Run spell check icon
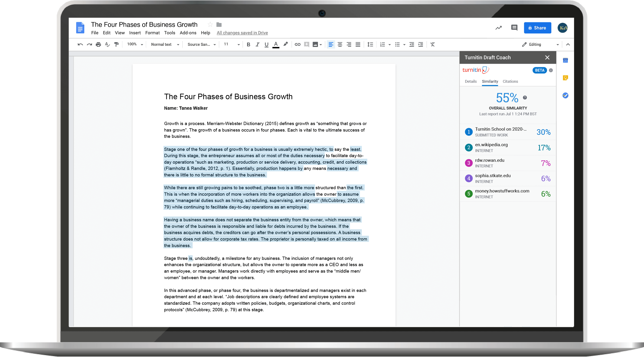644x357 pixels. [x=107, y=45]
